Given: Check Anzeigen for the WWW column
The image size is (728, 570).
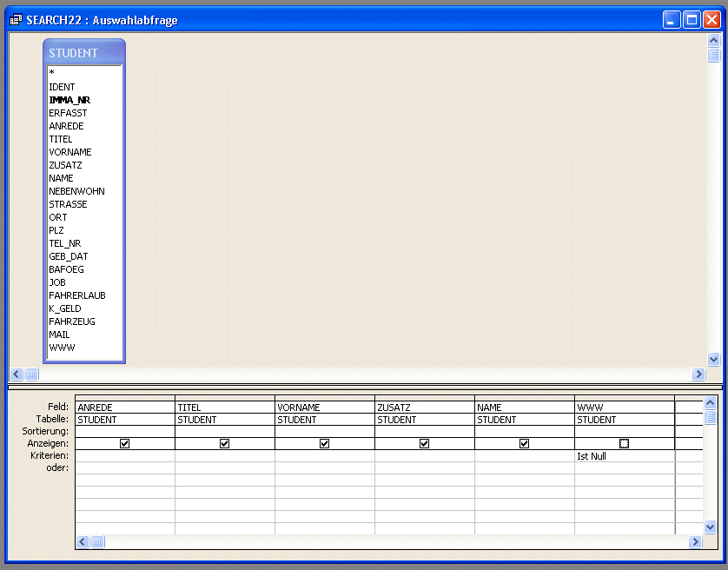Looking at the screenshot, I should [624, 444].
